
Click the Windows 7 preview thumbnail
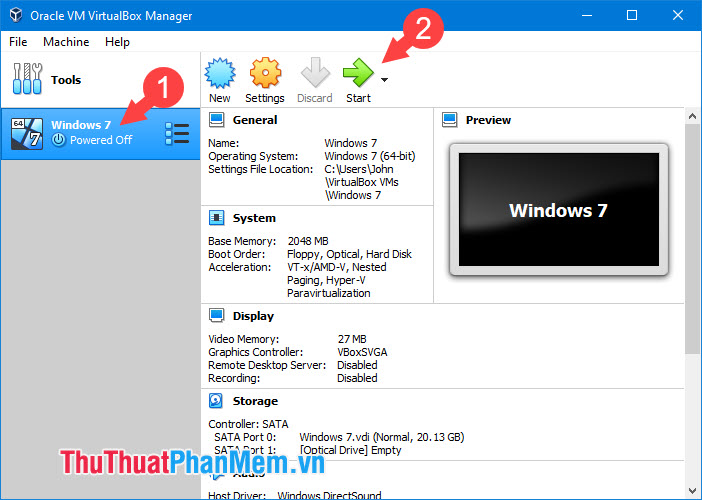559,209
